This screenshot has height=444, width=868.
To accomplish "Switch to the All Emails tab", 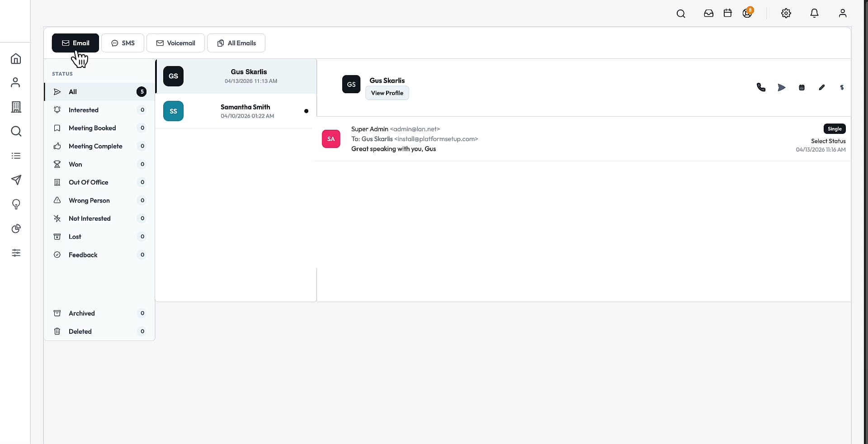I will pos(236,43).
